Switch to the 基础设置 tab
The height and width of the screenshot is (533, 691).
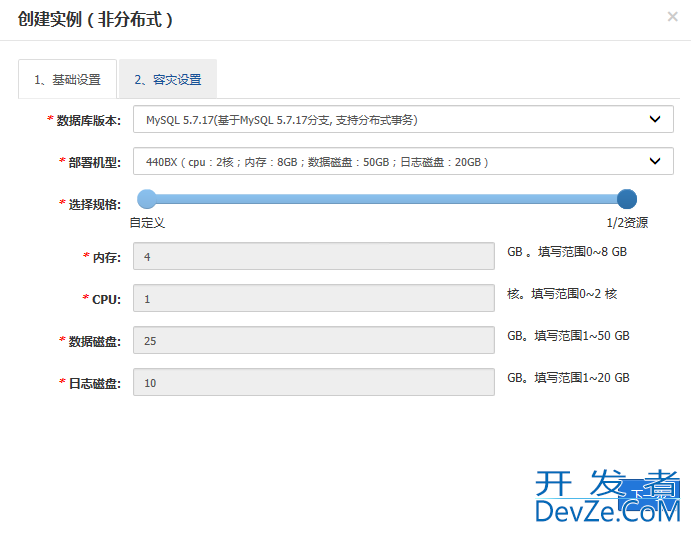[x=67, y=79]
